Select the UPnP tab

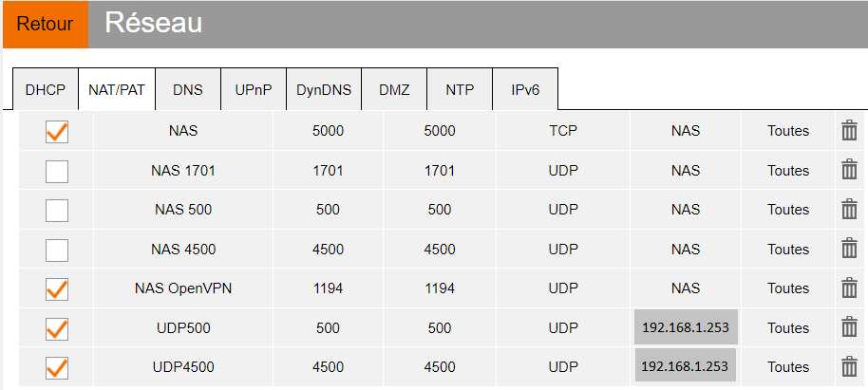coord(254,89)
